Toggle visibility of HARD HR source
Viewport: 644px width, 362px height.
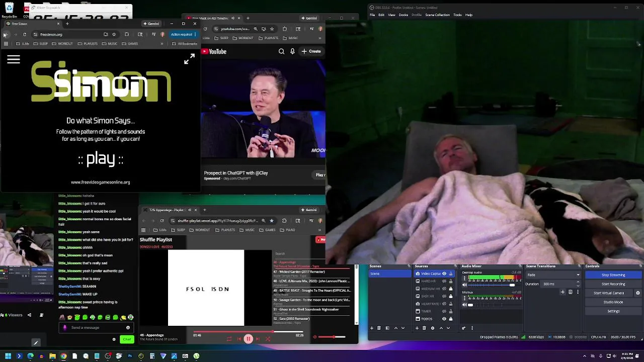click(x=444, y=281)
